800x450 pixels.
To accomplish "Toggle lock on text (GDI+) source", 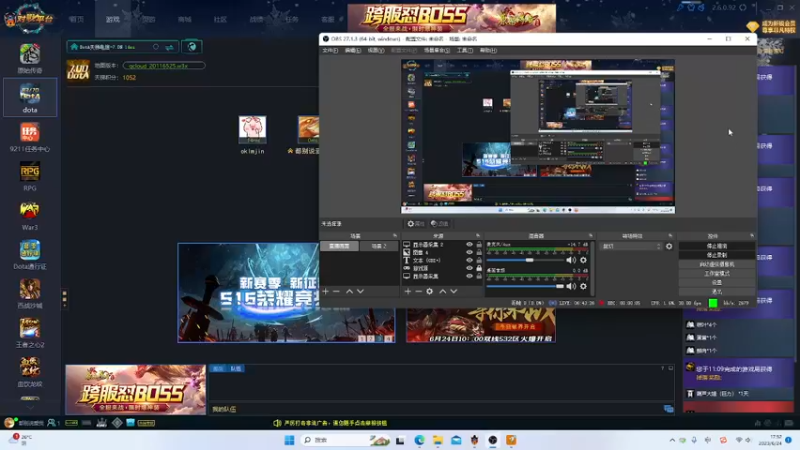I will [x=479, y=260].
